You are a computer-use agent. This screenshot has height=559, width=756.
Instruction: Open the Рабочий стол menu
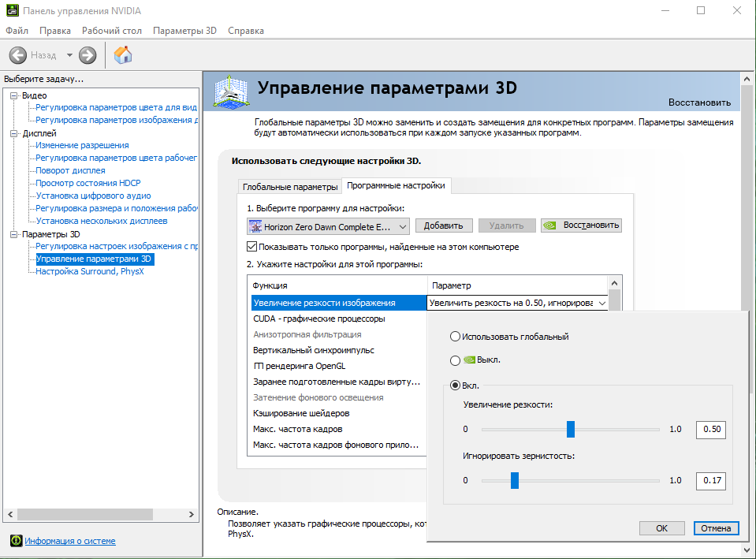111,31
